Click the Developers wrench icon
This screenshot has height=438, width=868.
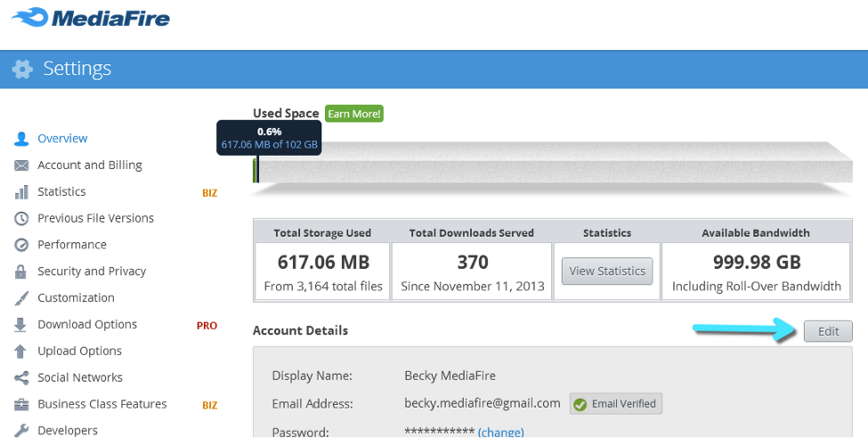tap(21, 431)
